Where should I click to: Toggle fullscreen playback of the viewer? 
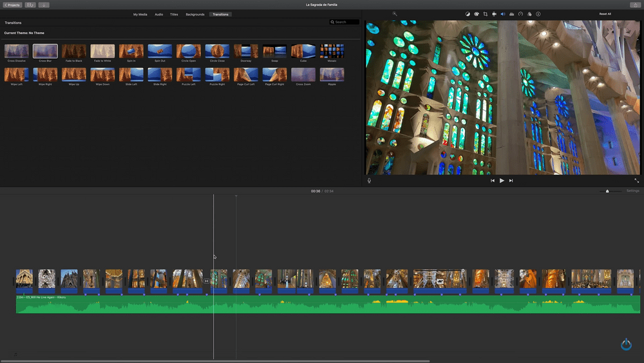click(x=637, y=181)
